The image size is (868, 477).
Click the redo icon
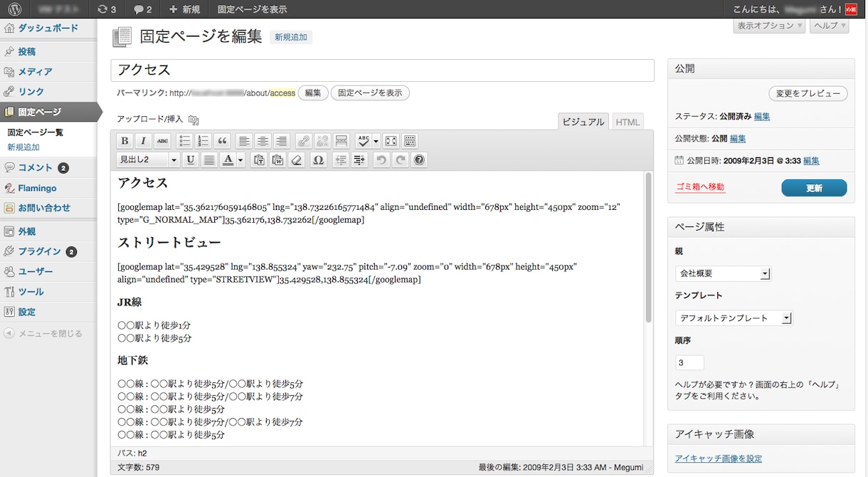point(401,160)
